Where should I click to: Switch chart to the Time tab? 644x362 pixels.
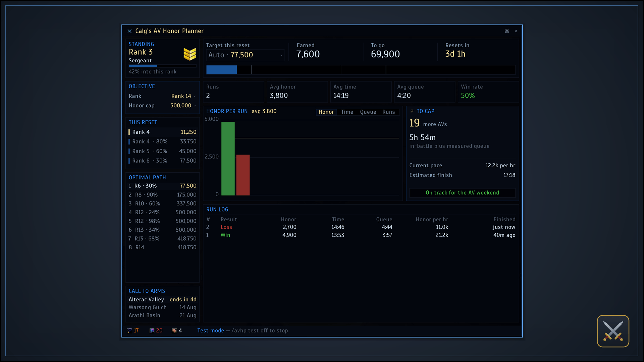(347, 112)
